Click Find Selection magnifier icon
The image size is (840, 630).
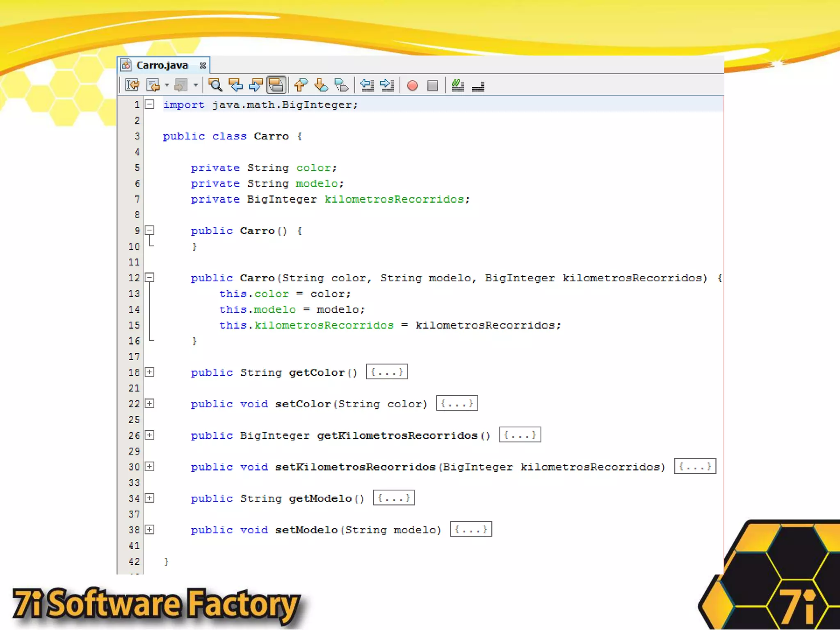click(x=215, y=85)
